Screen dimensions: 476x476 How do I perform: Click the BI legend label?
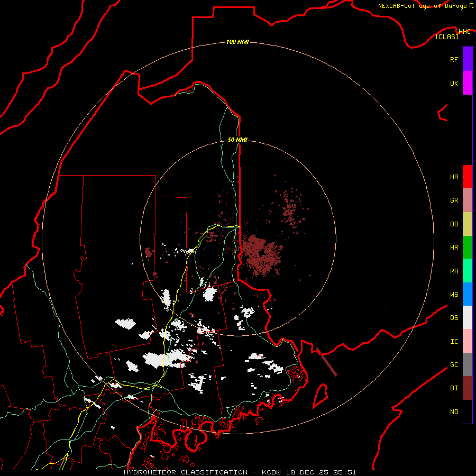pyautogui.click(x=454, y=388)
